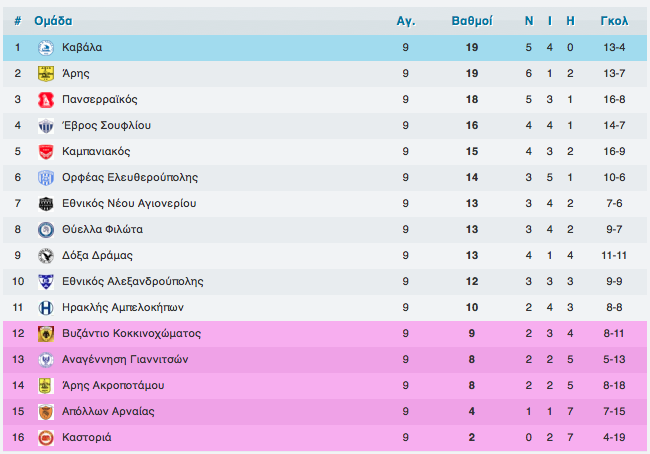Click the Δόξα Δράμας eagle logo
Screen dimensions: 650x454
pos(46,256)
